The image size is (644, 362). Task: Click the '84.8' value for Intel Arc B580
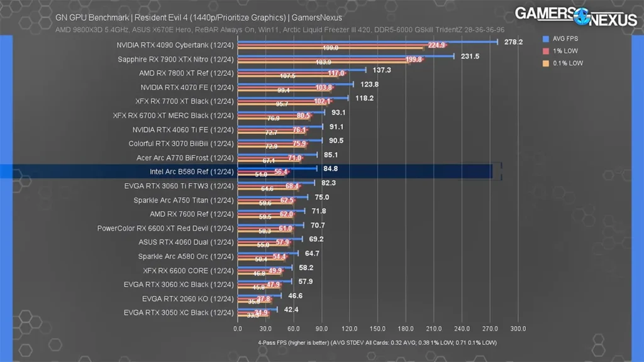pos(331,169)
